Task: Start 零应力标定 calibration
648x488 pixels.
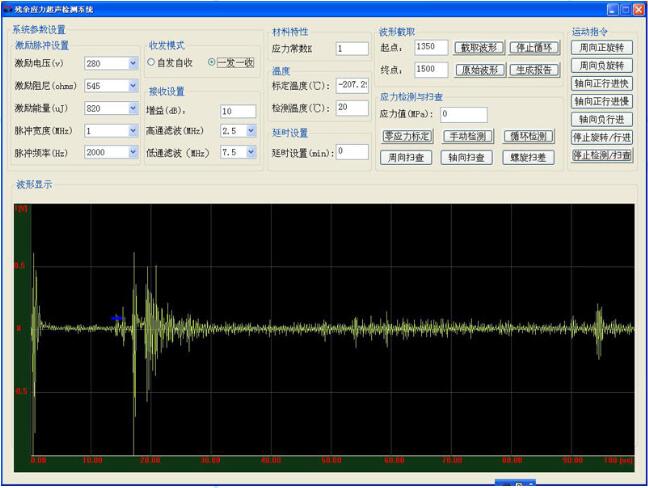Action: pyautogui.click(x=407, y=136)
